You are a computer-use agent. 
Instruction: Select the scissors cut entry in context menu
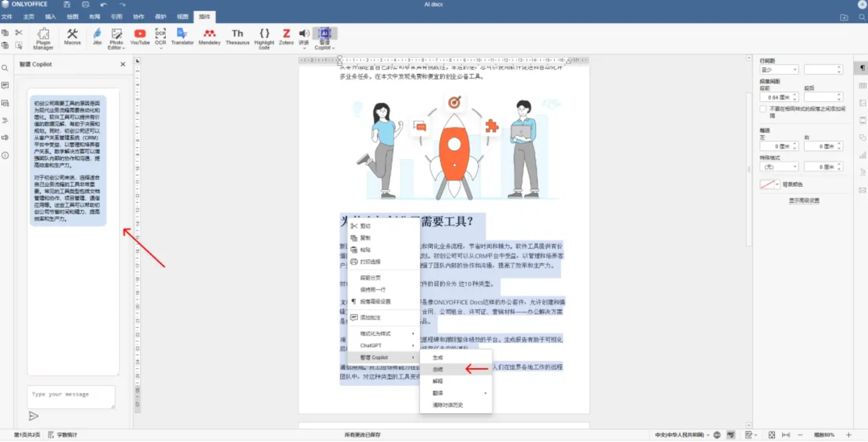pyautogui.click(x=383, y=226)
